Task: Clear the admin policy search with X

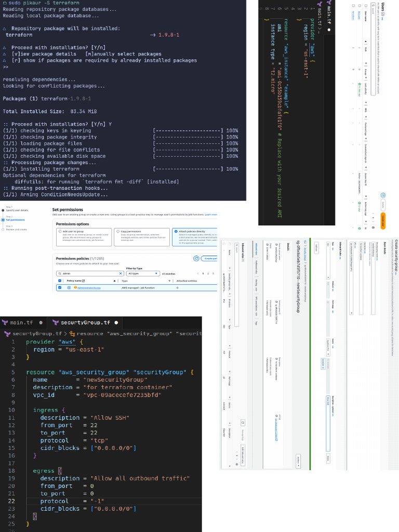Action: (121, 273)
